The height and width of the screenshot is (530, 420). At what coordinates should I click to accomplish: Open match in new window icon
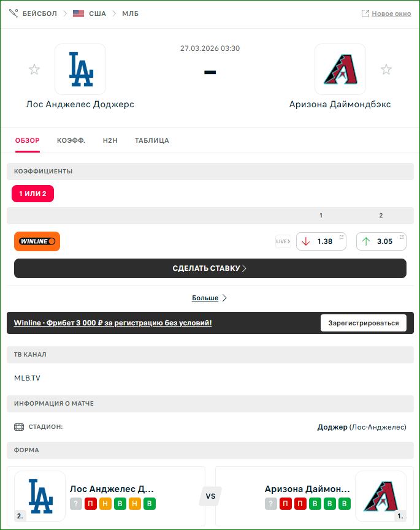pos(365,13)
